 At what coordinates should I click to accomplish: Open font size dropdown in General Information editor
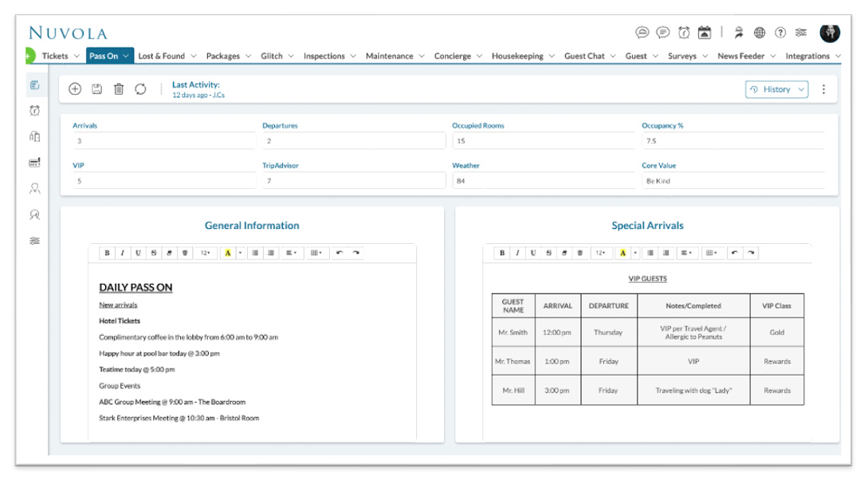click(206, 253)
